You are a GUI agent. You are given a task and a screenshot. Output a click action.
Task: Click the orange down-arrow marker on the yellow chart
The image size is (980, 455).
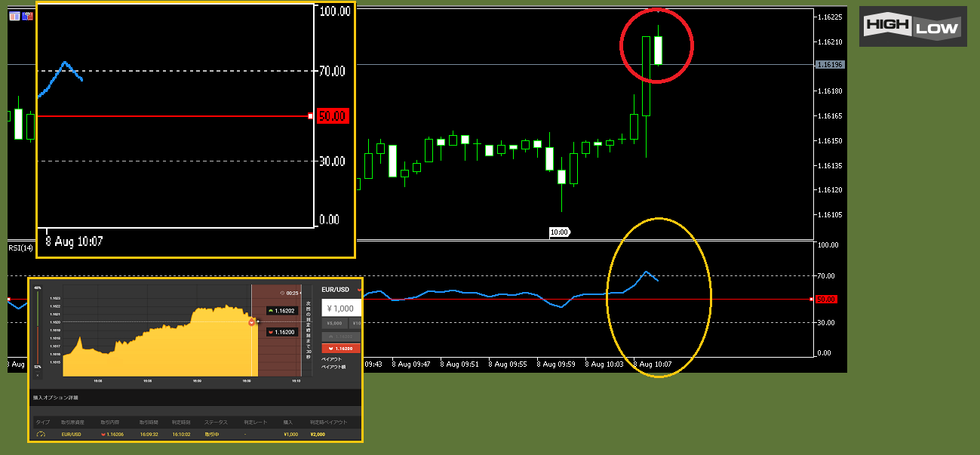pos(252,322)
